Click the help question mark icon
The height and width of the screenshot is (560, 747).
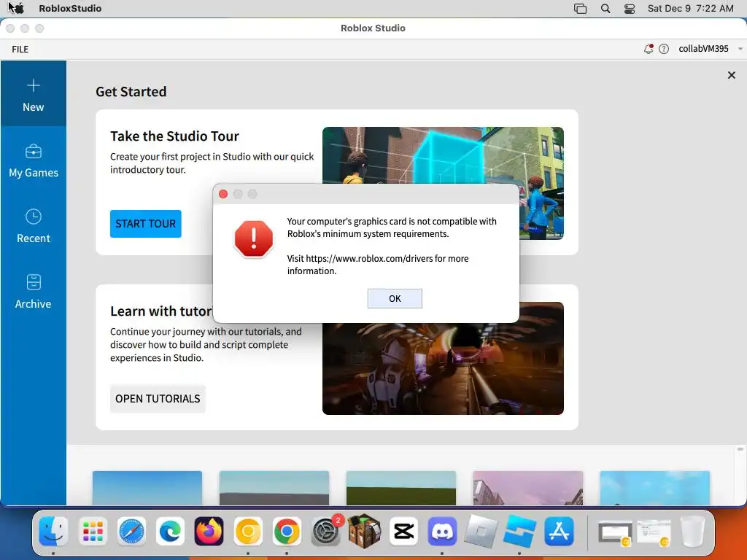(664, 49)
